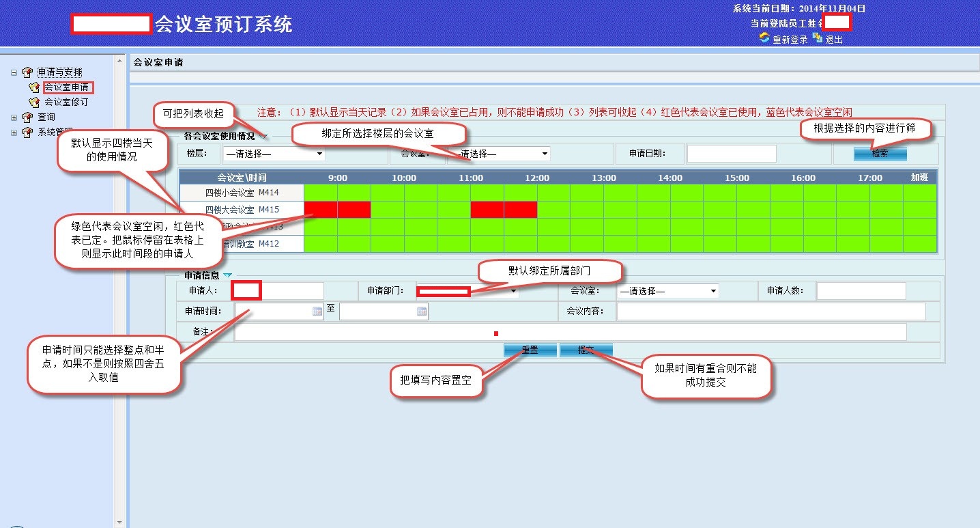Expand the 查询 tree node
Screen dimensions: 980x528
14,117
